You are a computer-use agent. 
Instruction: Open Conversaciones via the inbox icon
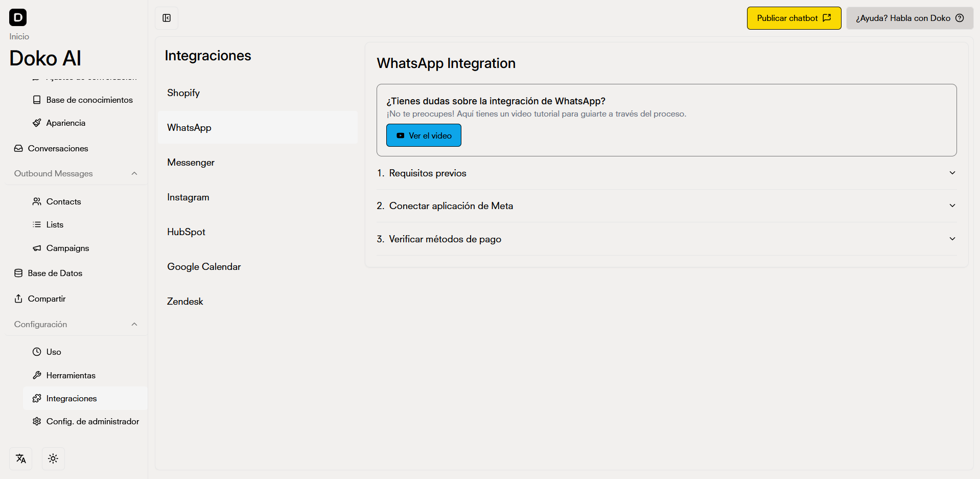click(x=18, y=148)
